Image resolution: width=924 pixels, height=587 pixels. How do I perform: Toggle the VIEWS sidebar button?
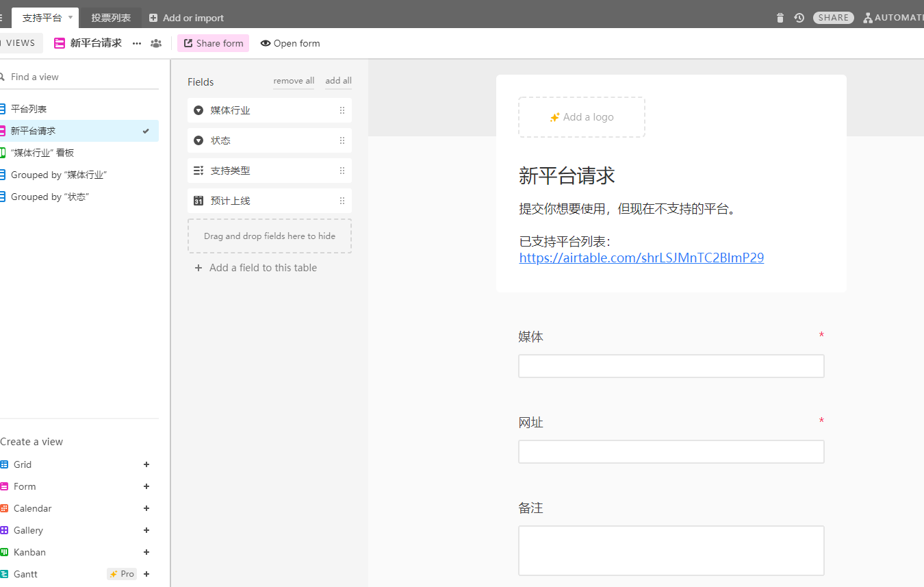[x=20, y=43]
